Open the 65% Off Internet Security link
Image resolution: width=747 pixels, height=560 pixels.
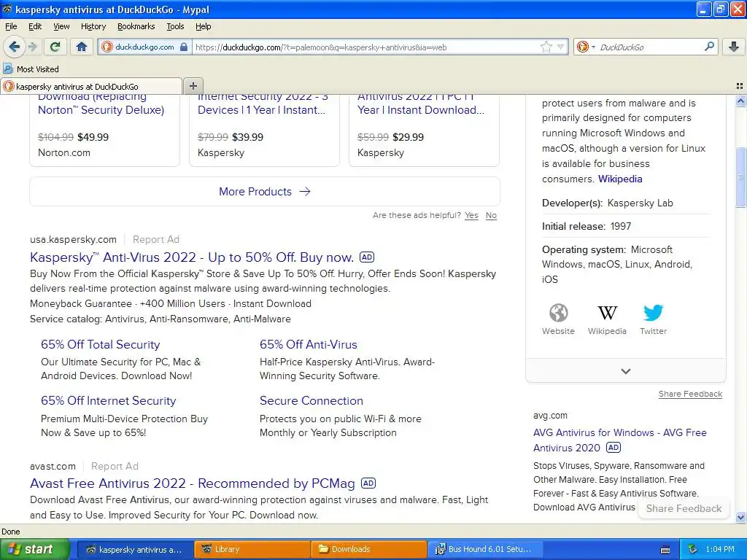tap(108, 400)
